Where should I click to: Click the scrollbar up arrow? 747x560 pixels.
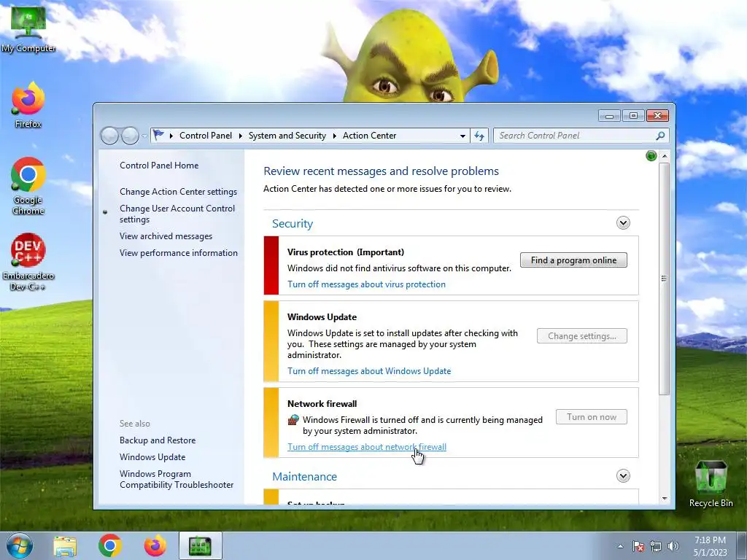[x=664, y=156]
